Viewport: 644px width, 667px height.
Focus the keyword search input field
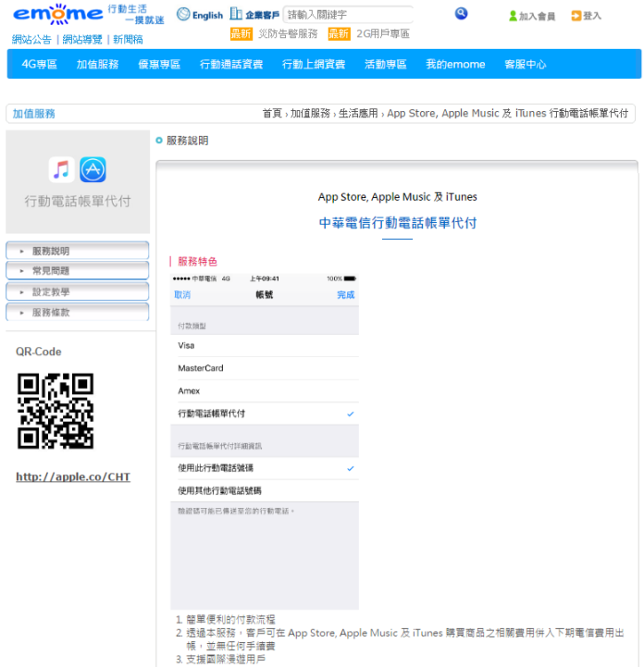click(348, 15)
